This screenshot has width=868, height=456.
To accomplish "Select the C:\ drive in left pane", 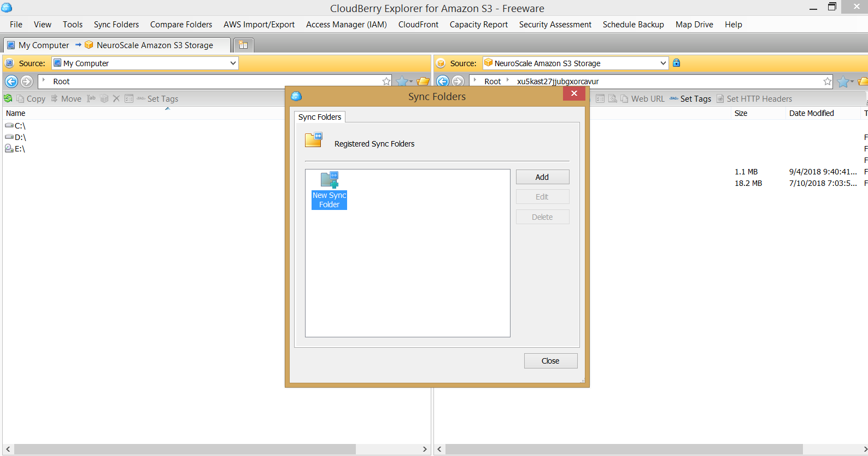I will coord(15,126).
